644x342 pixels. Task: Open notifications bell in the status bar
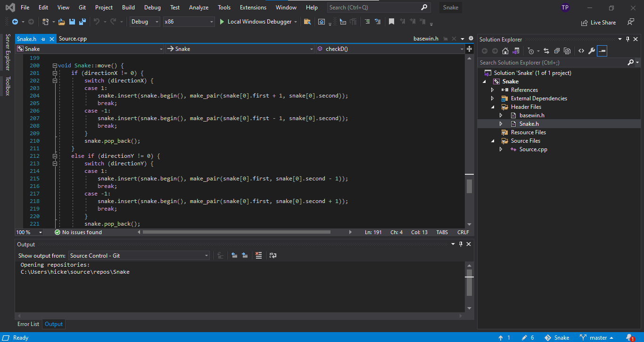629,337
